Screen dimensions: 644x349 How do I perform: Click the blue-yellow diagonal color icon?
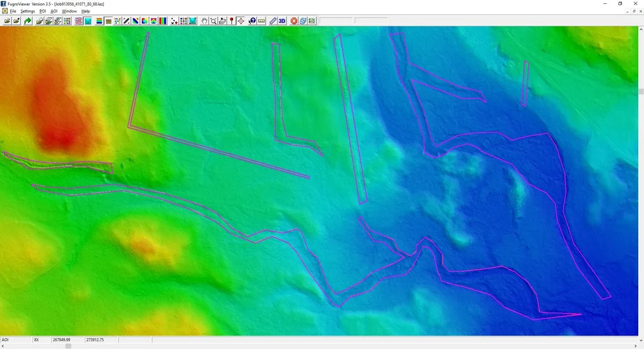pos(135,21)
